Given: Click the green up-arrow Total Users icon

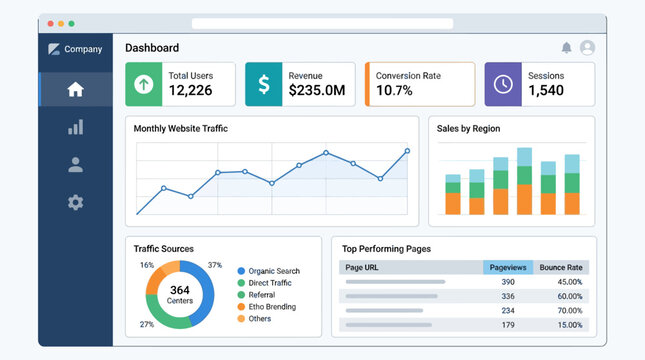Looking at the screenshot, I should [144, 84].
